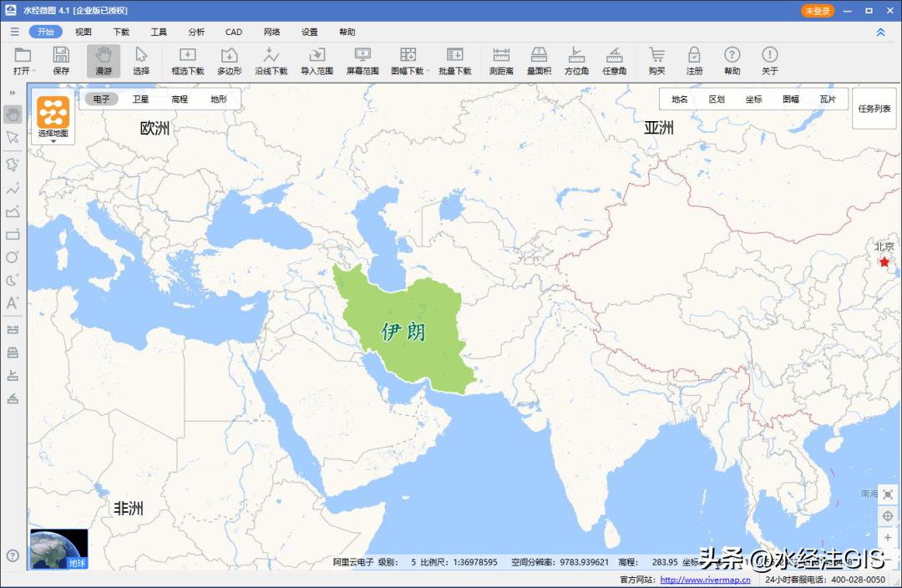The height and width of the screenshot is (588, 902).
Task: Select 屏幕范围 screen range tool
Action: point(362,61)
